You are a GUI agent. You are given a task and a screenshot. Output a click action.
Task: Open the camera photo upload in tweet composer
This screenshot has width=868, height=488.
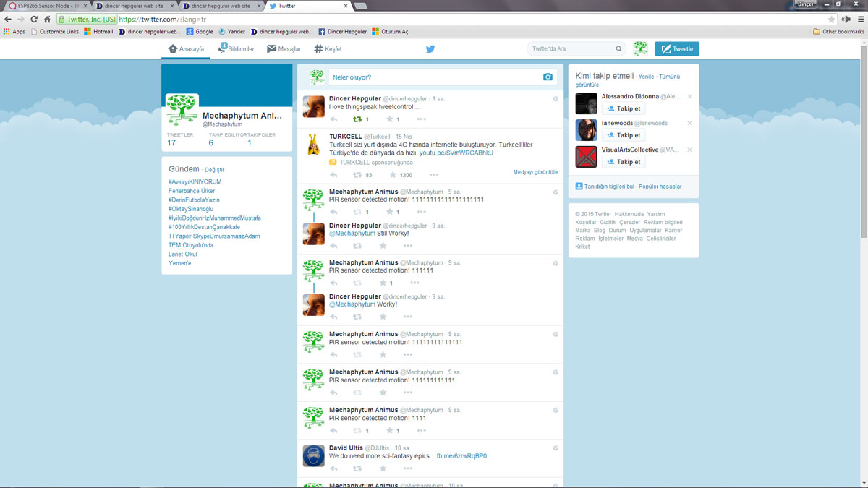point(548,76)
